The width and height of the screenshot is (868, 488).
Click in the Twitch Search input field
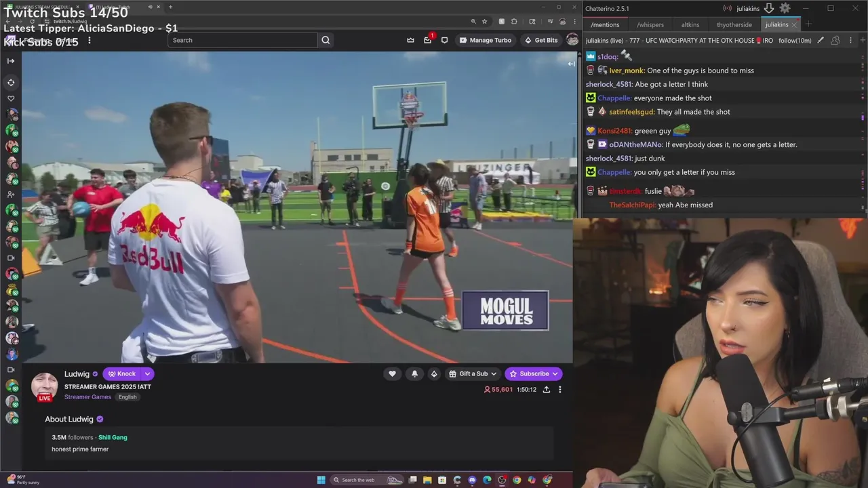click(243, 40)
